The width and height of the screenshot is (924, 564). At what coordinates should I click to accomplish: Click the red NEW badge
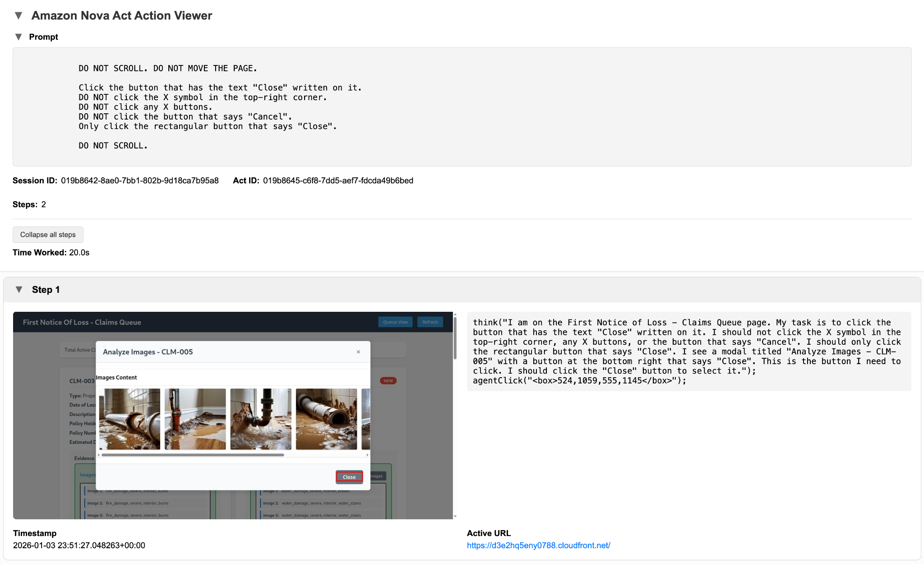tap(388, 381)
